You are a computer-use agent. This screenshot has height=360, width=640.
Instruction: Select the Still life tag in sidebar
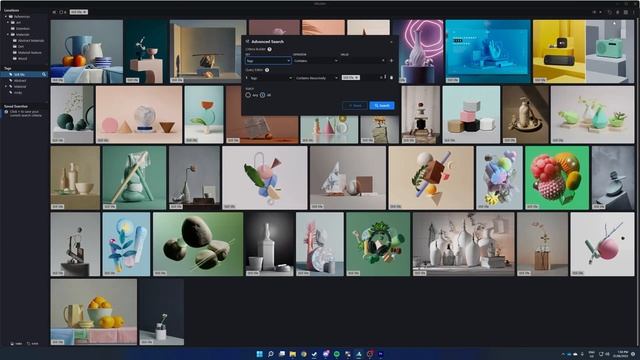[24, 75]
